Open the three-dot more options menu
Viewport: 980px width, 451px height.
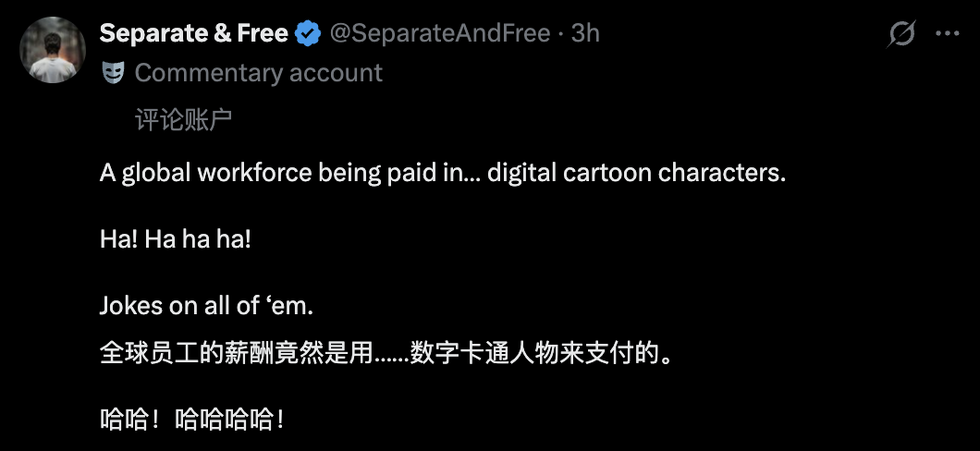[x=948, y=34]
